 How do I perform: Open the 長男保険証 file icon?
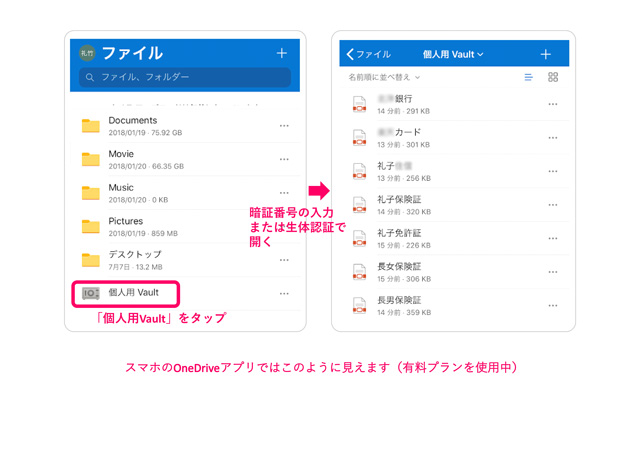click(359, 305)
